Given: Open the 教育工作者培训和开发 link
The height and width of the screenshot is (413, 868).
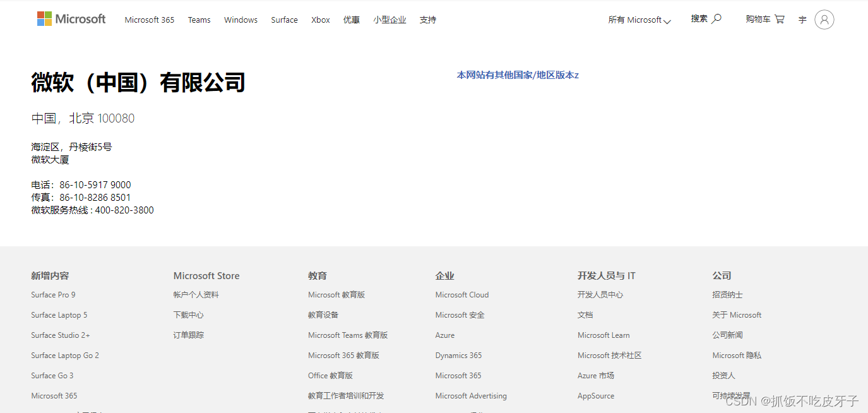Looking at the screenshot, I should pos(346,396).
